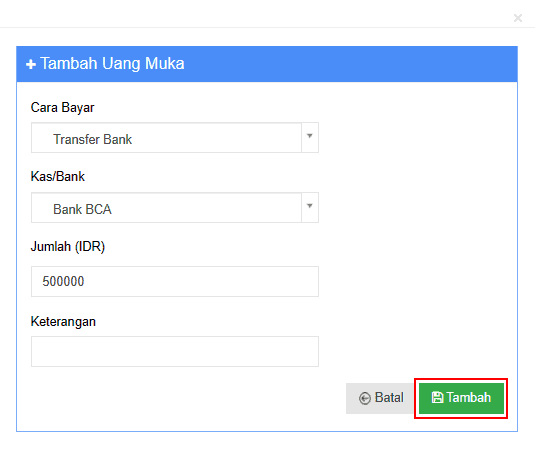This screenshot has height=470, width=535.
Task: Click into the empty Keterangan field
Action: pos(175,351)
